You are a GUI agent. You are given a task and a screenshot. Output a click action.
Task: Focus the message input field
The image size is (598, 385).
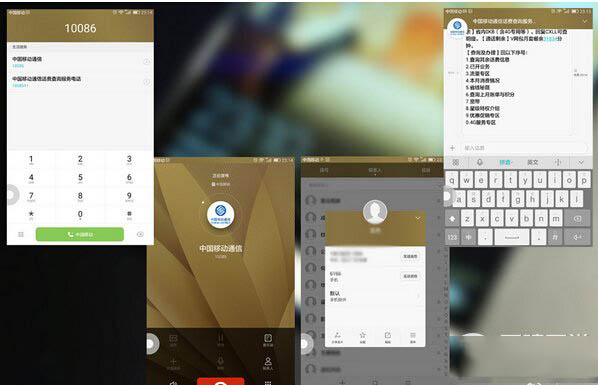(524, 148)
